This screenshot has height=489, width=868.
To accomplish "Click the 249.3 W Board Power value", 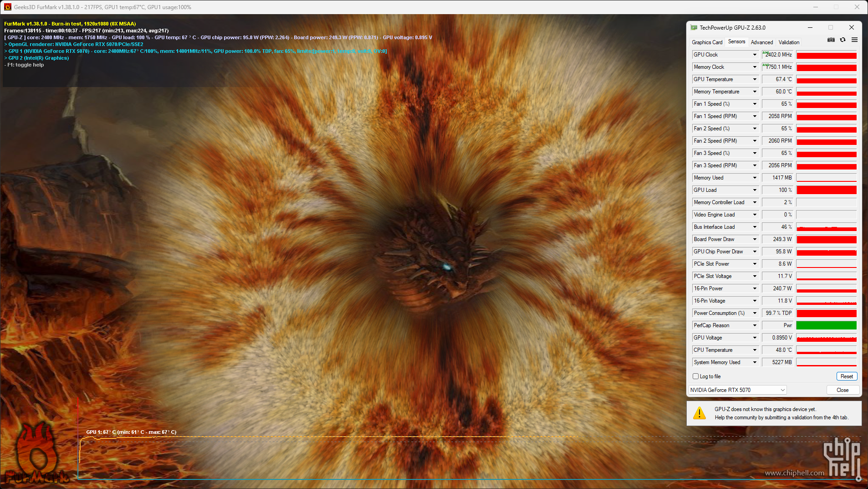I will point(777,239).
